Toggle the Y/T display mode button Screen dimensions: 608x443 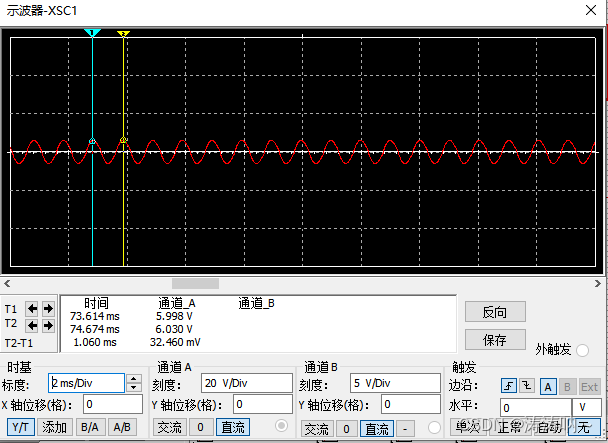tap(21, 427)
